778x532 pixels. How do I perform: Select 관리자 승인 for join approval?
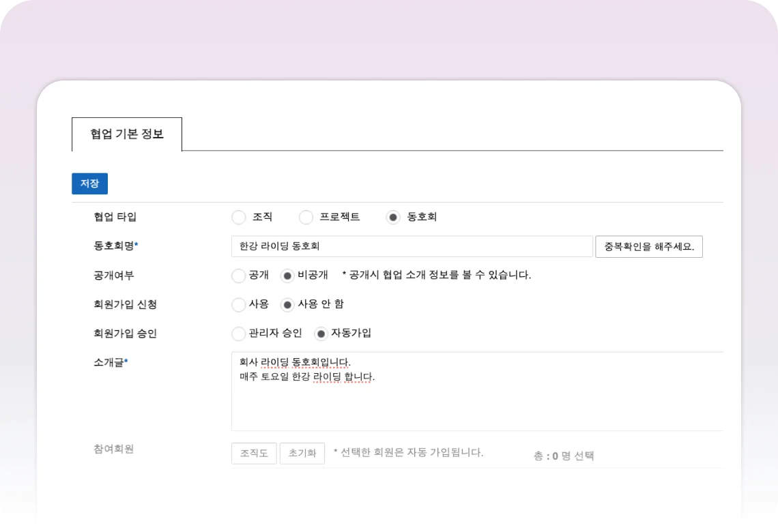click(239, 334)
